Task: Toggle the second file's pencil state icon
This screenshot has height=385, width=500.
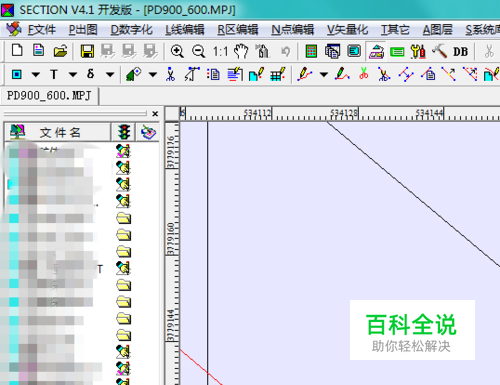Action: coord(123,168)
